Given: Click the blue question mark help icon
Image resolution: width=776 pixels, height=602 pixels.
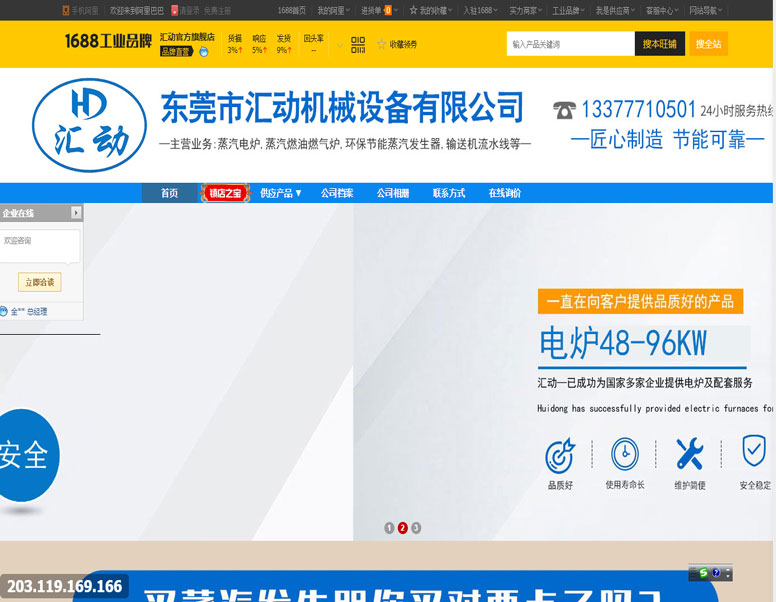Looking at the screenshot, I should [x=716, y=573].
